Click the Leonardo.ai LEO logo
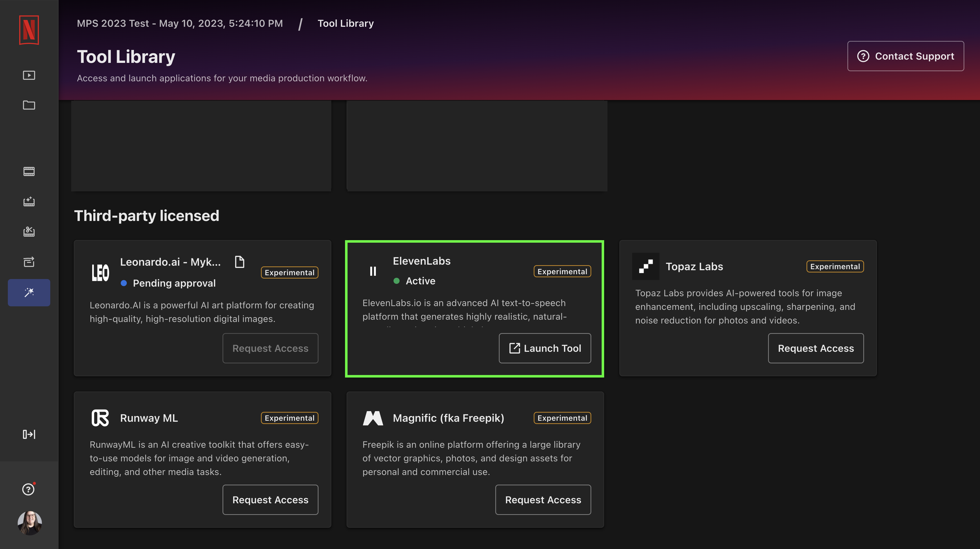980x549 pixels. 101,272
